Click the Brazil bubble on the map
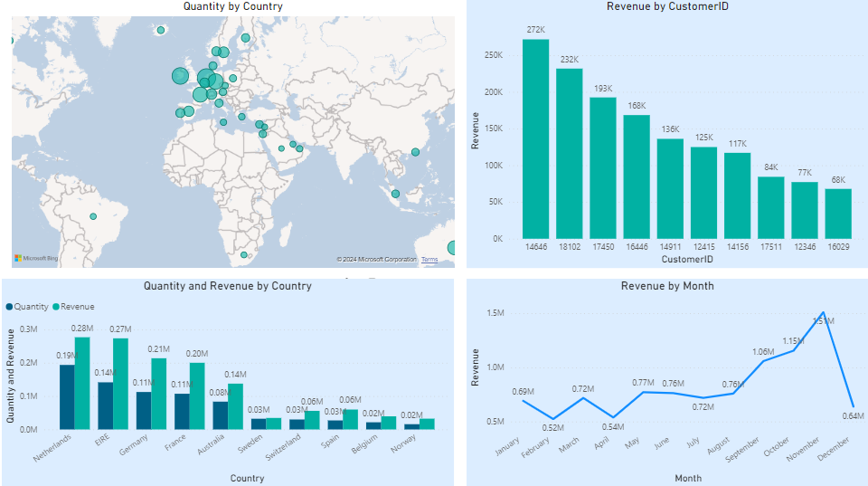868x486 pixels. pos(93,216)
